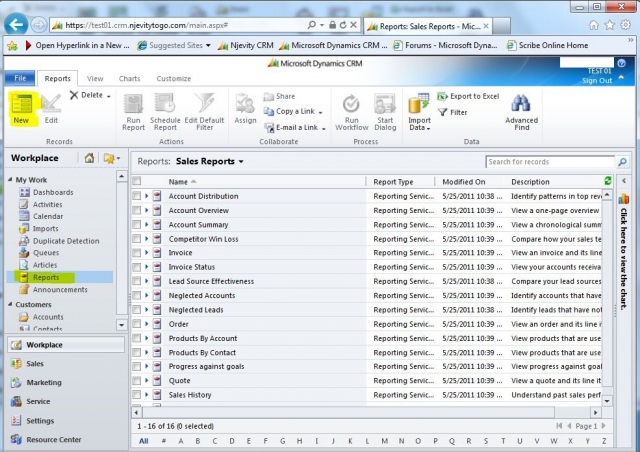Click the Assign icon
The width and height of the screenshot is (640, 452).
pyautogui.click(x=245, y=103)
